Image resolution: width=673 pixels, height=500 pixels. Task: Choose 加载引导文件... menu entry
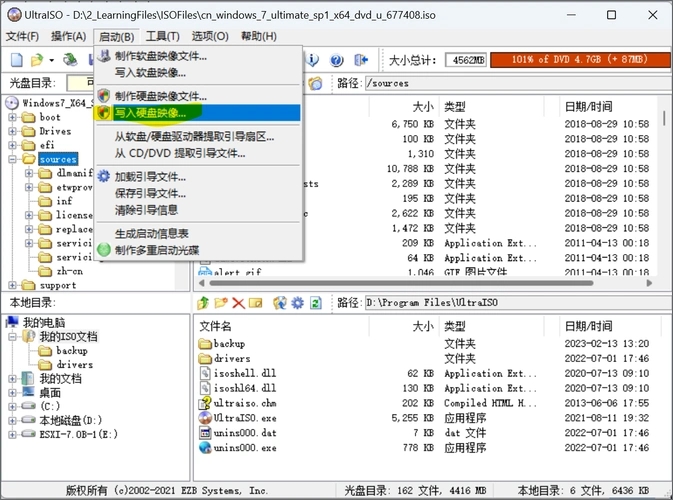coord(198,177)
